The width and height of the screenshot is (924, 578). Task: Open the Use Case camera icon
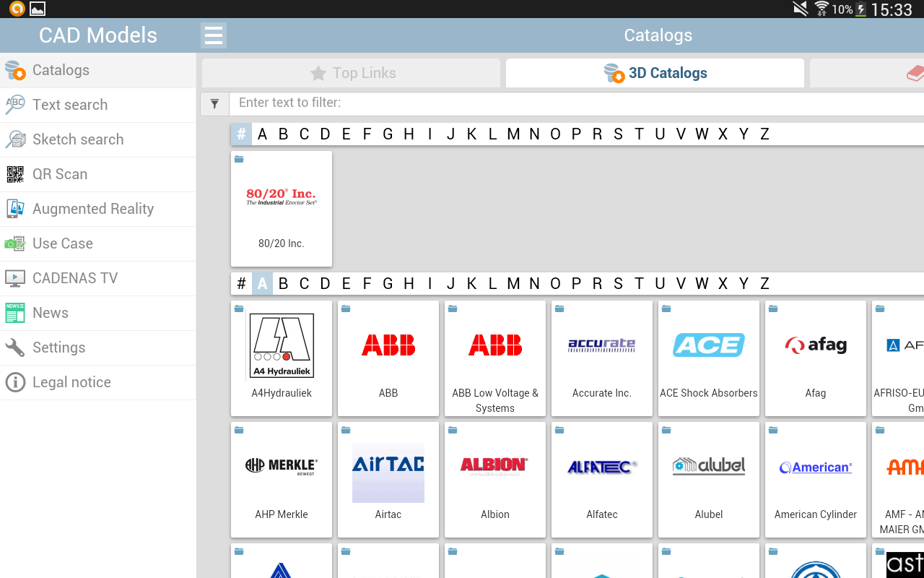(x=15, y=243)
